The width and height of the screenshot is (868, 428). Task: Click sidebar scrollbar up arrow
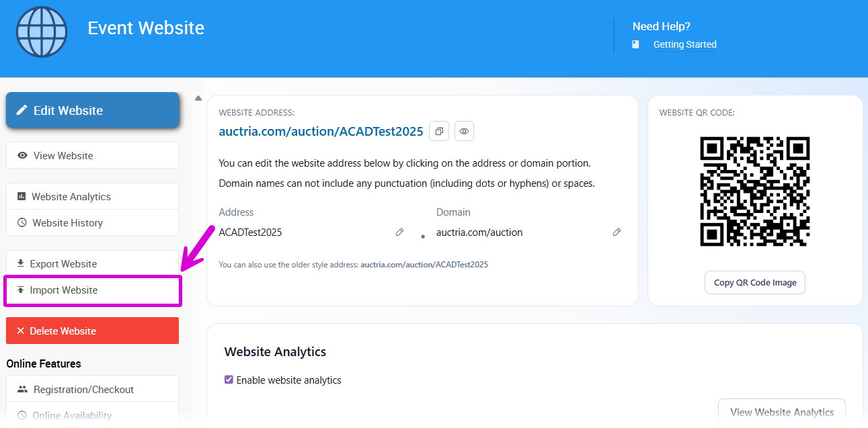point(198,99)
